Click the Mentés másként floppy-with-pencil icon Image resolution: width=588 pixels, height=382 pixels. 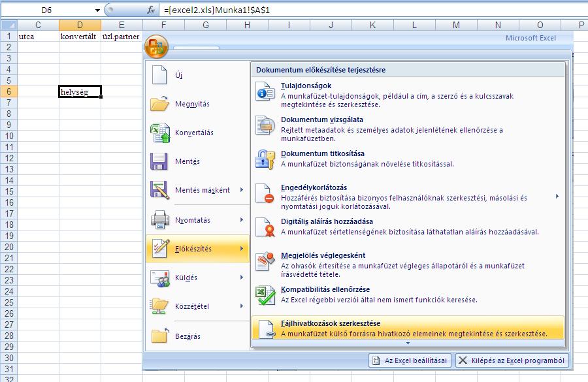[160, 189]
